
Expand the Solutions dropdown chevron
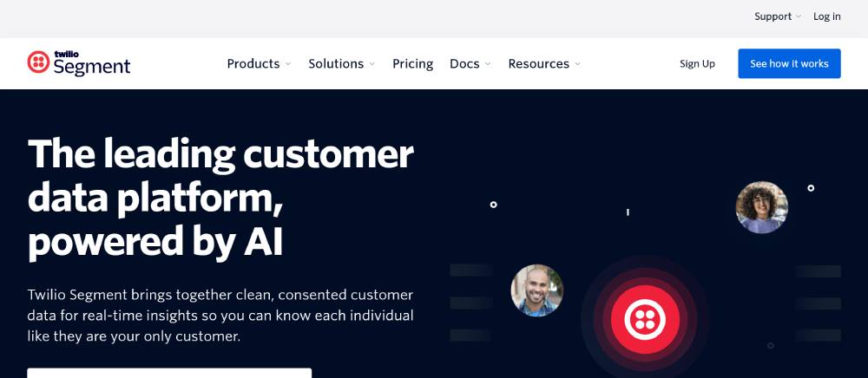(372, 64)
